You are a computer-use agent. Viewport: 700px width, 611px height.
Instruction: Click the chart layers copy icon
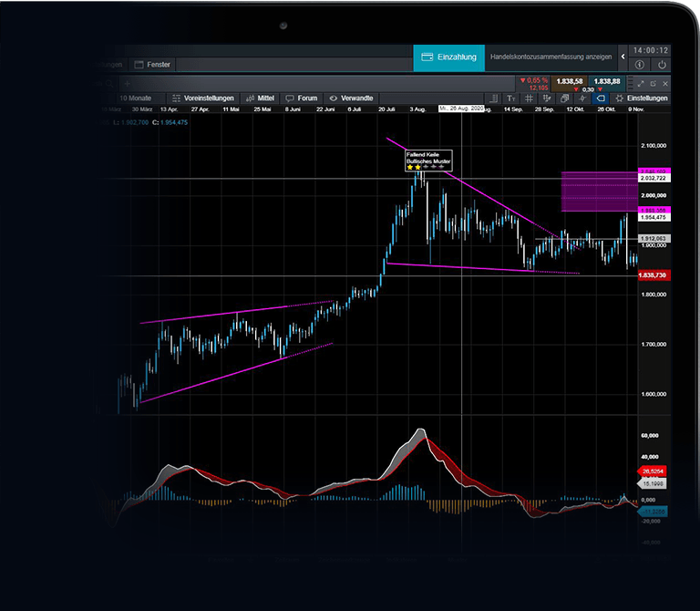pyautogui.click(x=565, y=98)
